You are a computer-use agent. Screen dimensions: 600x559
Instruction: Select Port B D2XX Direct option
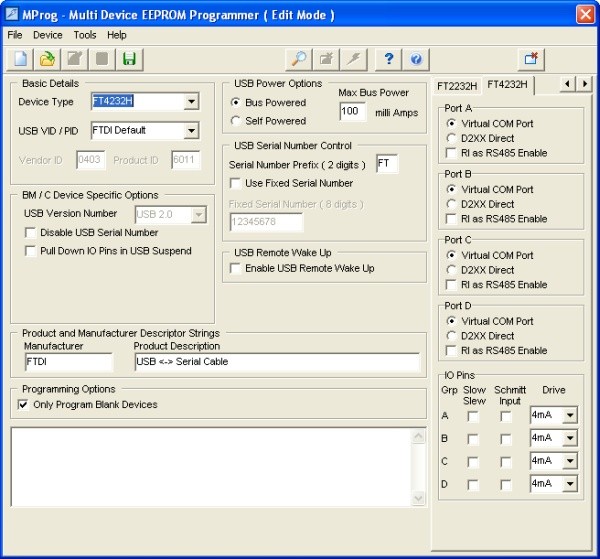[x=452, y=204]
